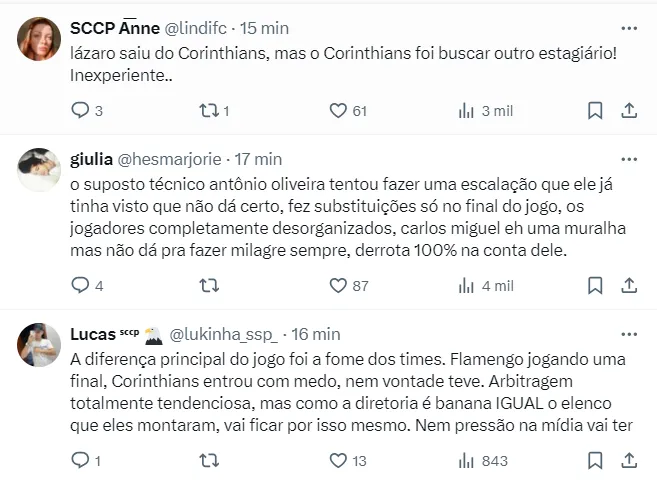Retweet SCCP Anne's post
The width and height of the screenshot is (657, 481).
coord(209,111)
